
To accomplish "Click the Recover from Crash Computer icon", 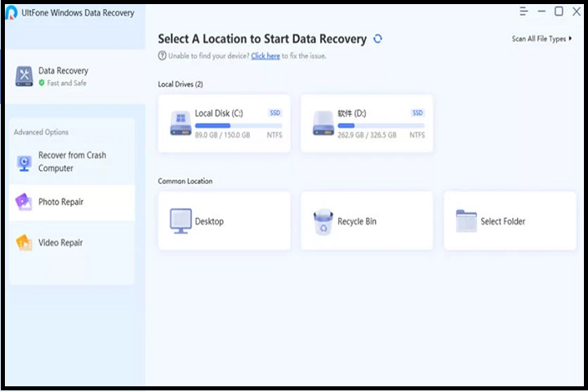I will pos(23,162).
